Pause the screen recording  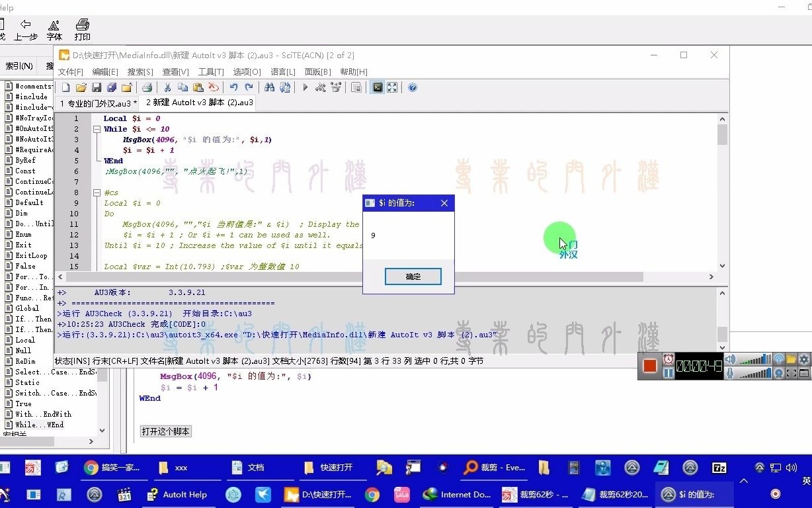point(668,373)
